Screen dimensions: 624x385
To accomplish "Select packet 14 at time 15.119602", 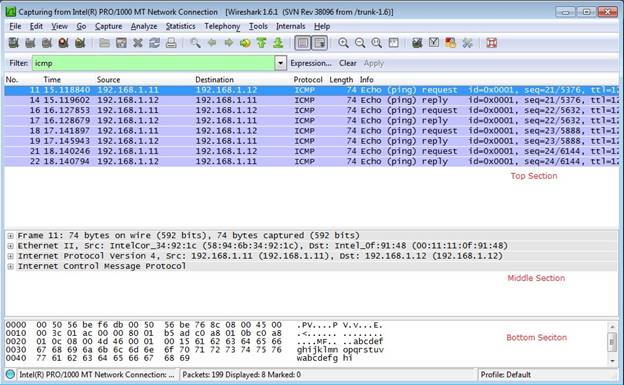I will click(312, 100).
